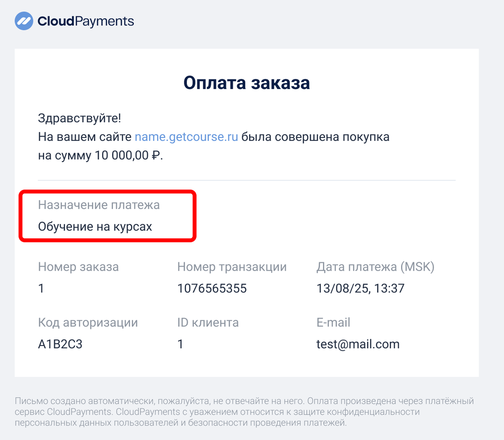The image size is (504, 440).
Task: Click the CloudPayments logo icon
Action: [24, 21]
